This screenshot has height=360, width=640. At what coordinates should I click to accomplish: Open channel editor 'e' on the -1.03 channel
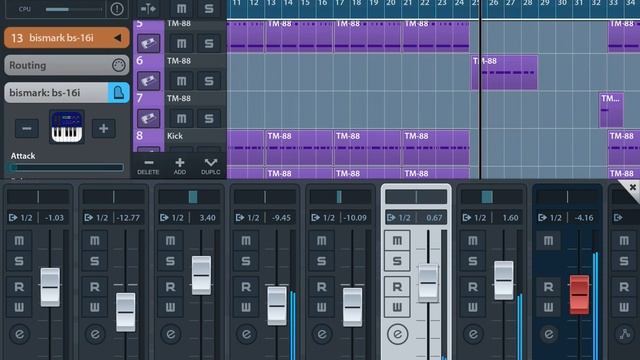click(x=20, y=334)
